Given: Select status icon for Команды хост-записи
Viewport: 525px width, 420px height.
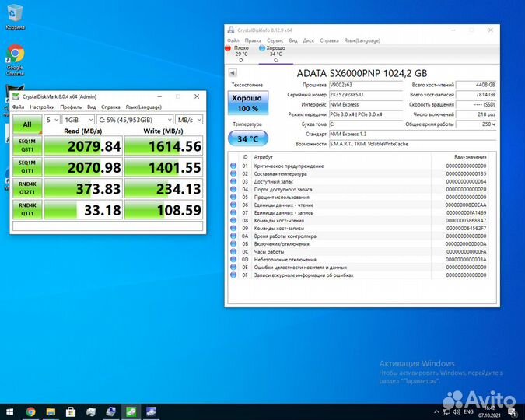Looking at the screenshot, I should [x=233, y=228].
